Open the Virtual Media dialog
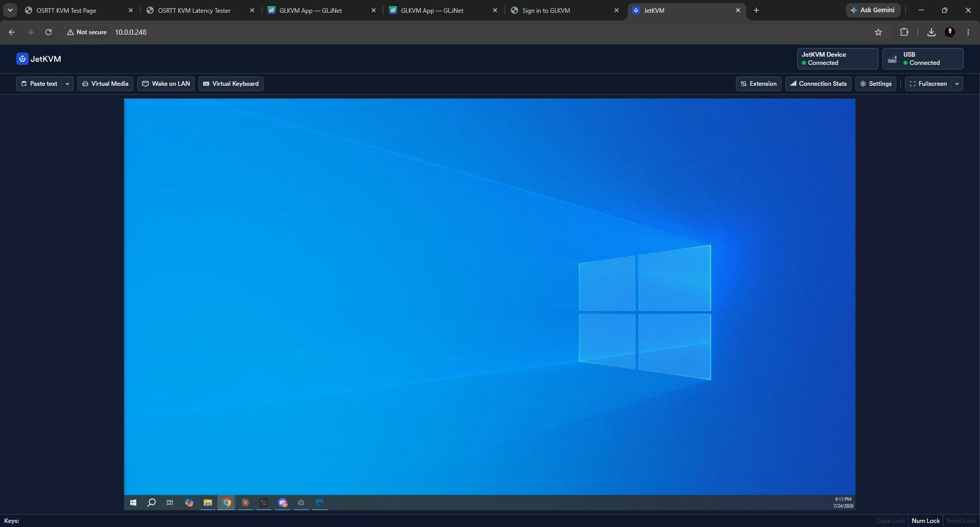980x527 pixels. [x=105, y=84]
